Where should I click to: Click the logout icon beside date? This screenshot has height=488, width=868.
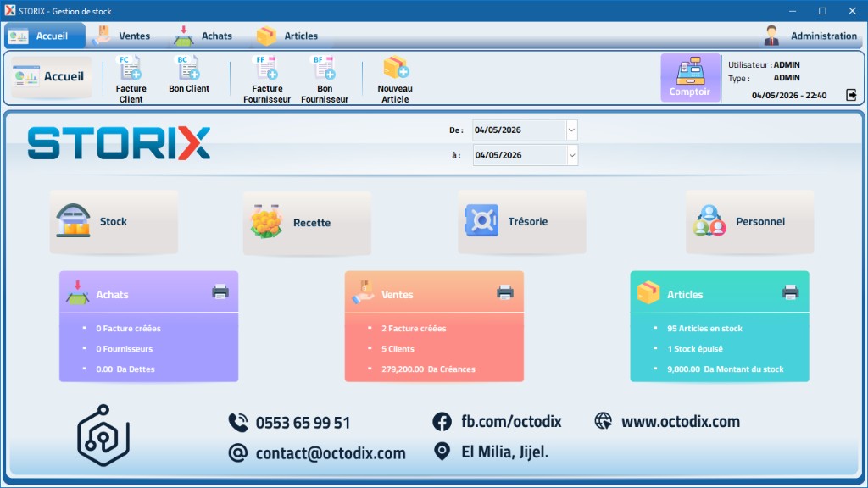click(x=851, y=95)
